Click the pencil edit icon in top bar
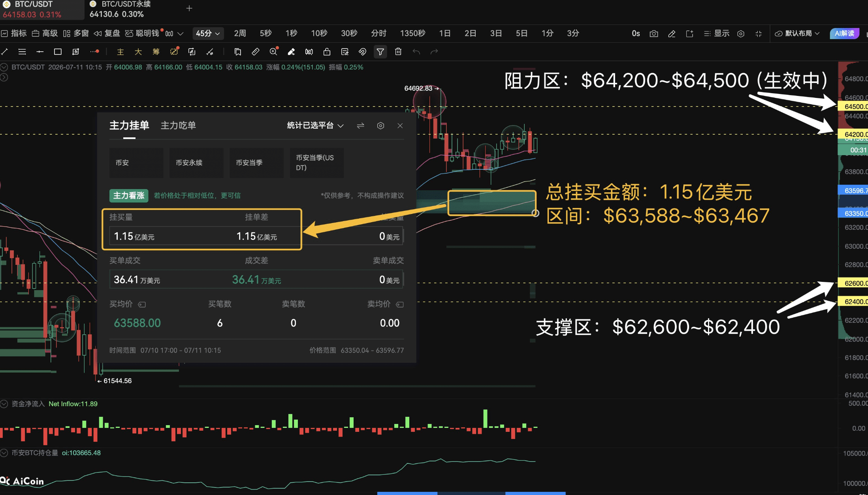Viewport: 868px width, 495px height. 672,34
